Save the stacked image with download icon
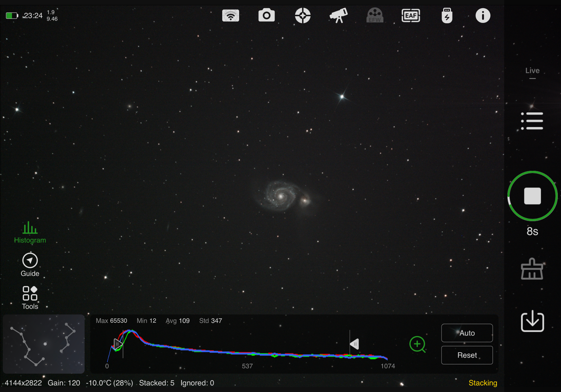This screenshot has height=392, width=561. (532, 321)
